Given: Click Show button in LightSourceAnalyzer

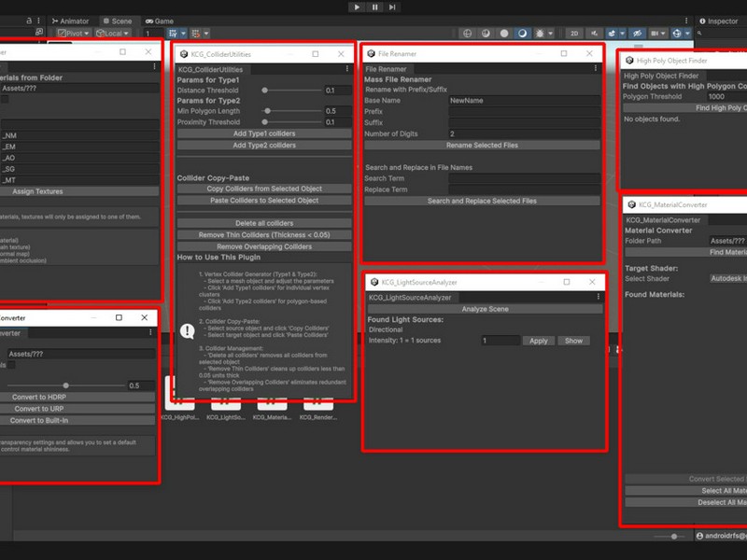Looking at the screenshot, I should coord(573,341).
